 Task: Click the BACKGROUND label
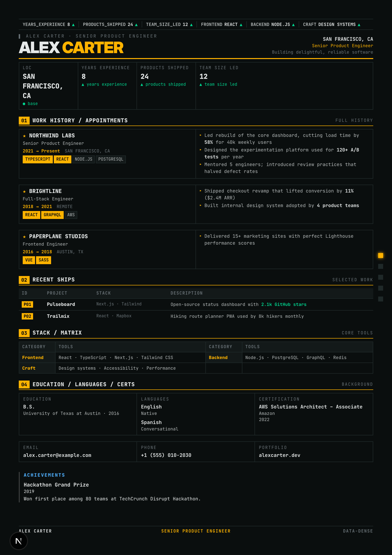point(357,384)
